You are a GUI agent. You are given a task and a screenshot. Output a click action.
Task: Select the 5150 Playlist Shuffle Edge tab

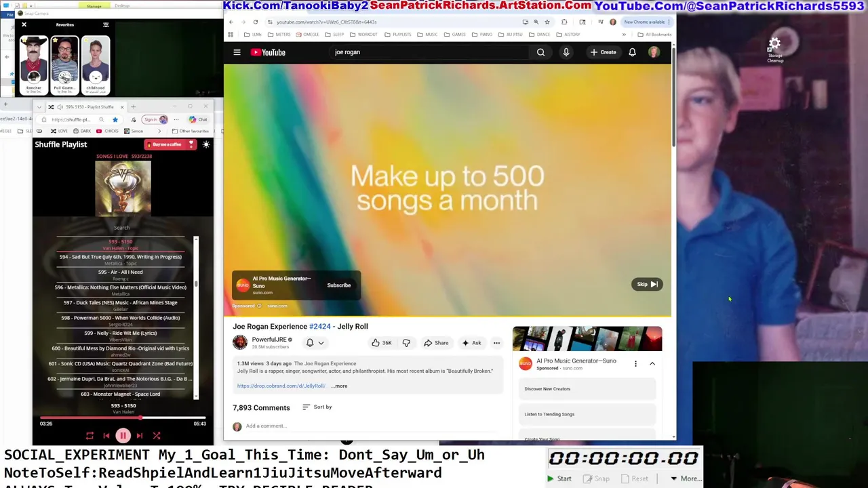click(86, 106)
